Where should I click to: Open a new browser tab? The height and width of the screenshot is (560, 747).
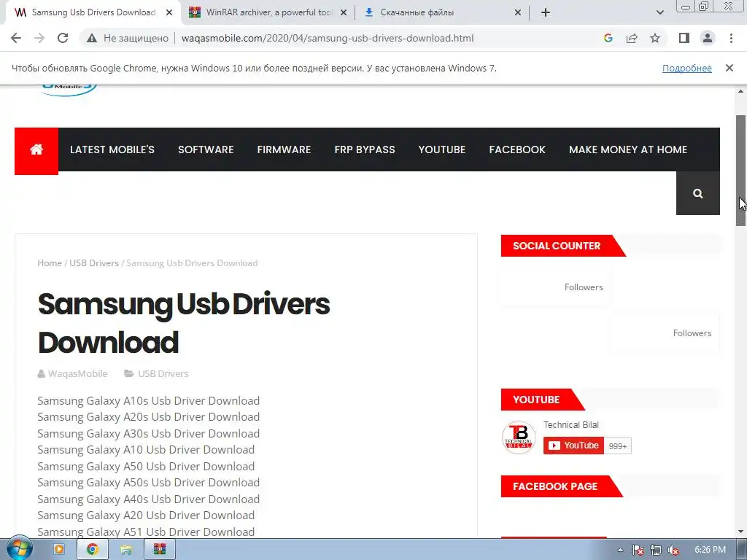(546, 12)
